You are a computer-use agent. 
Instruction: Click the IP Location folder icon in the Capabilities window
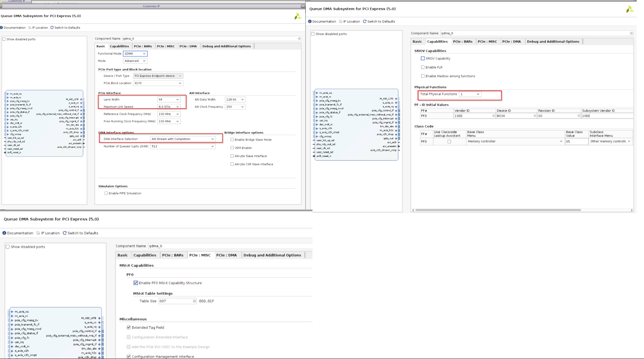pyautogui.click(x=341, y=22)
